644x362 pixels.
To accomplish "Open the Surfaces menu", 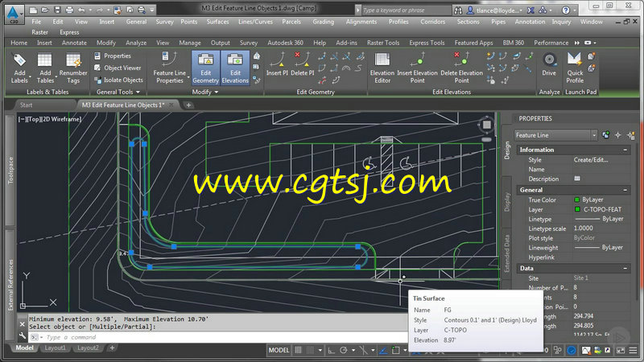I will [217, 22].
